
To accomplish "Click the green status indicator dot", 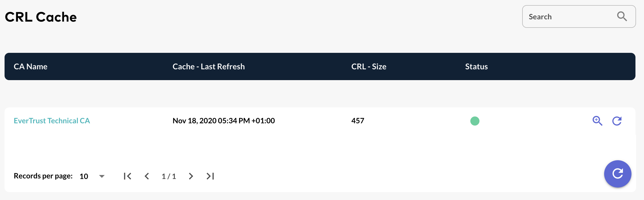I will click(x=475, y=121).
